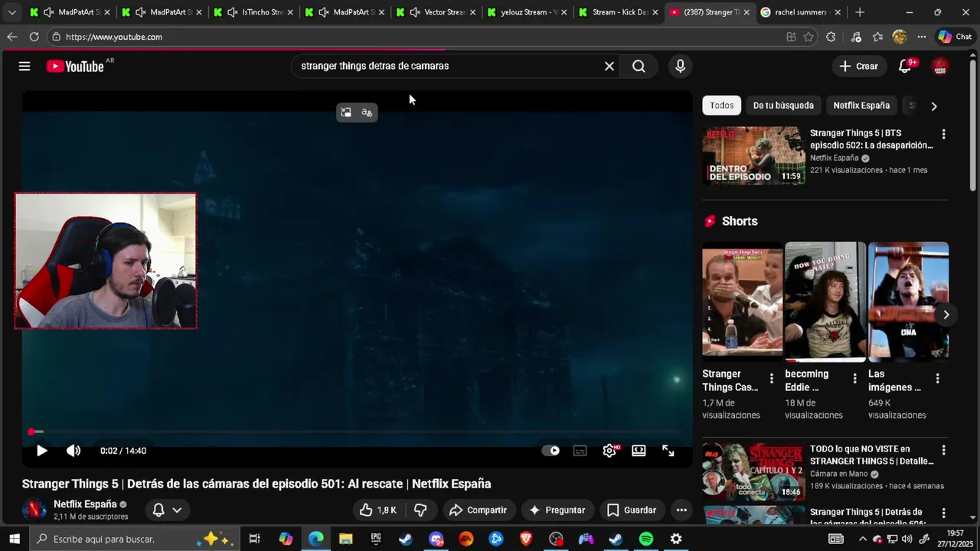Open the browser media control icon
This screenshot has width=980, height=551.
(x=856, y=37)
